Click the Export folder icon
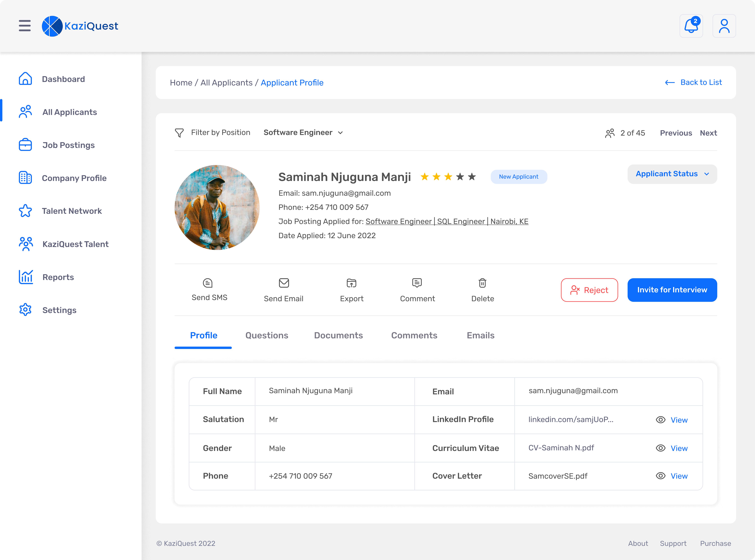 [x=351, y=283]
